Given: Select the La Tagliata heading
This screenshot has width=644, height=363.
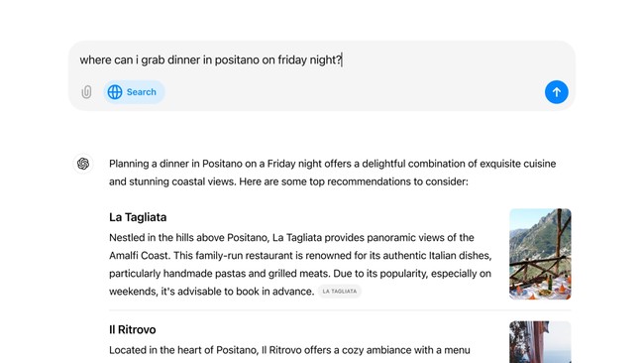Looking at the screenshot, I should coord(138,217).
